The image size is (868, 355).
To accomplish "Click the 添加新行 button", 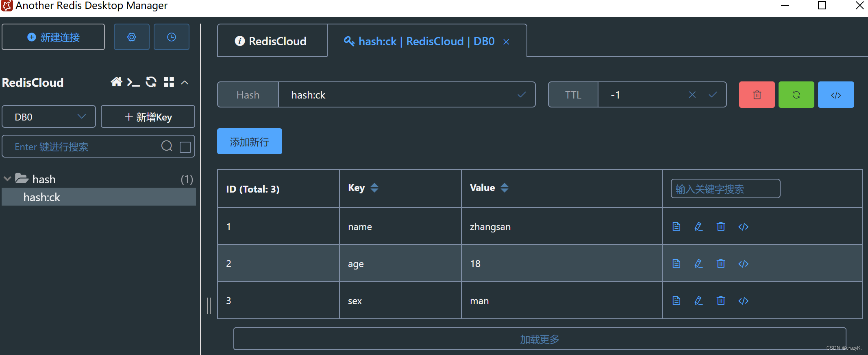I will (249, 142).
